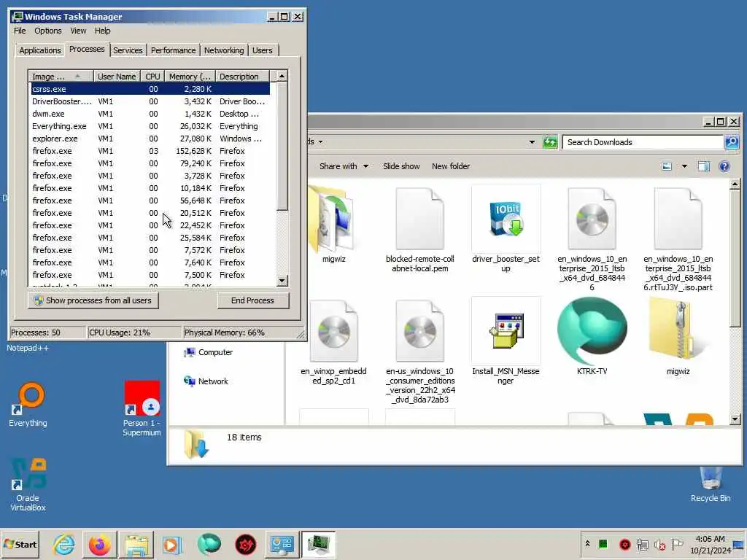Click the Explorer help question mark icon
The width and height of the screenshot is (747, 560).
click(724, 166)
